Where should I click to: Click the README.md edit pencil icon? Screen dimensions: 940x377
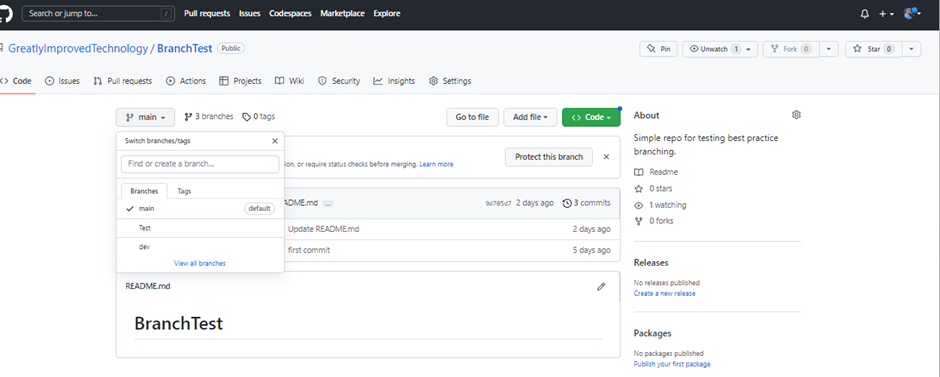(601, 286)
